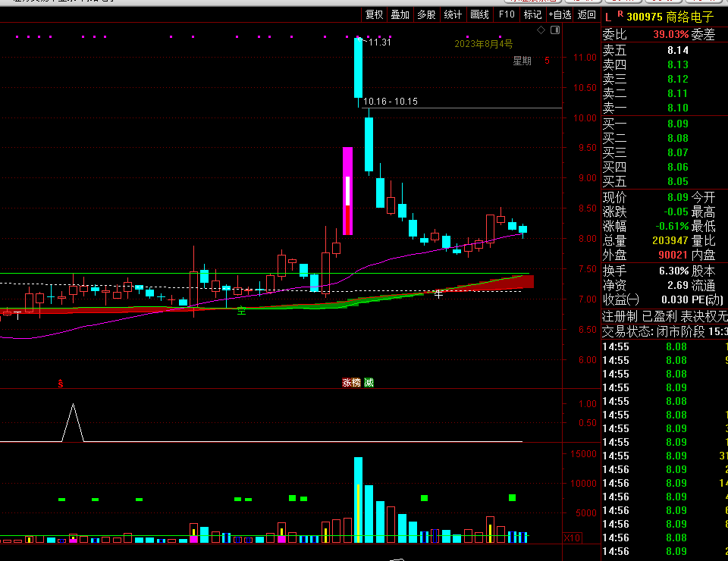The height and width of the screenshot is (561, 728).
Task: Select the 买二 8.08 quote row
Action: 664,138
